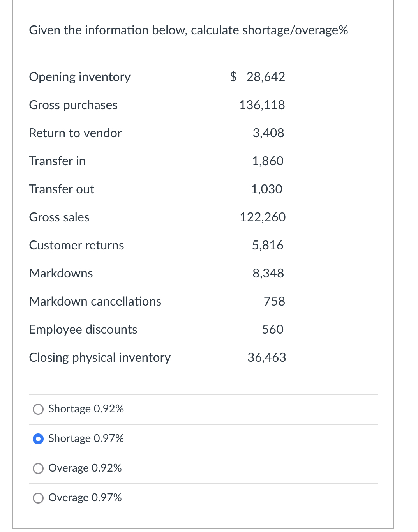Click the Markdowns value 8,348
Viewport: 418px width, 532px height.
tap(268, 273)
